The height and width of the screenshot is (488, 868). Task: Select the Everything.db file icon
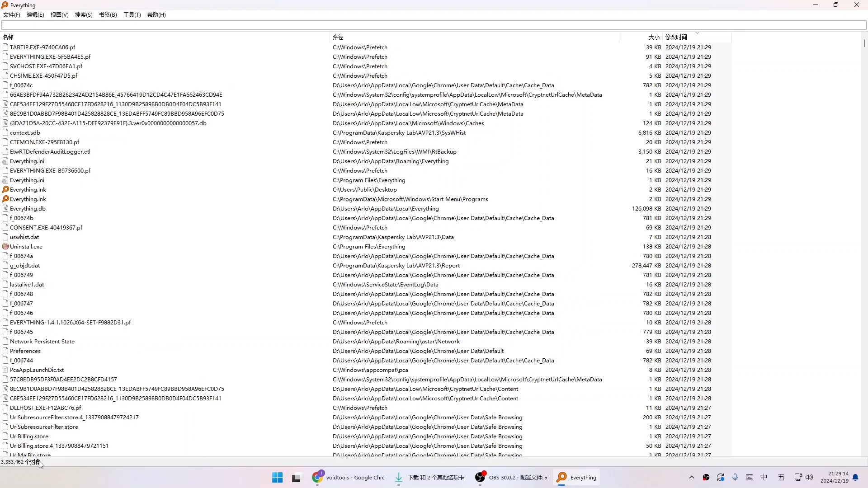(x=5, y=209)
